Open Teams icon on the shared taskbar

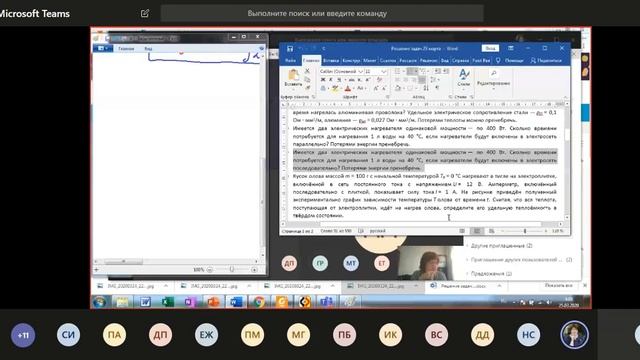click(326, 302)
